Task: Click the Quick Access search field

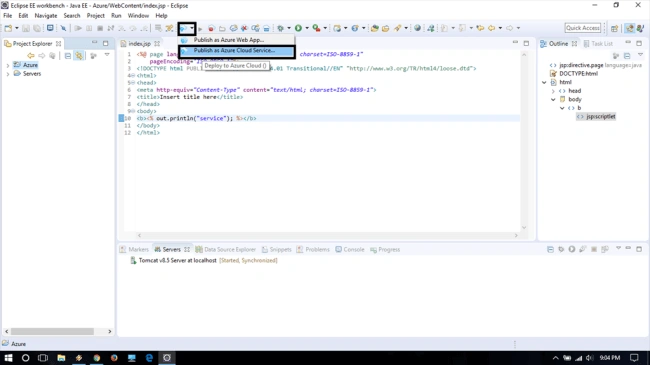Action: point(582,28)
